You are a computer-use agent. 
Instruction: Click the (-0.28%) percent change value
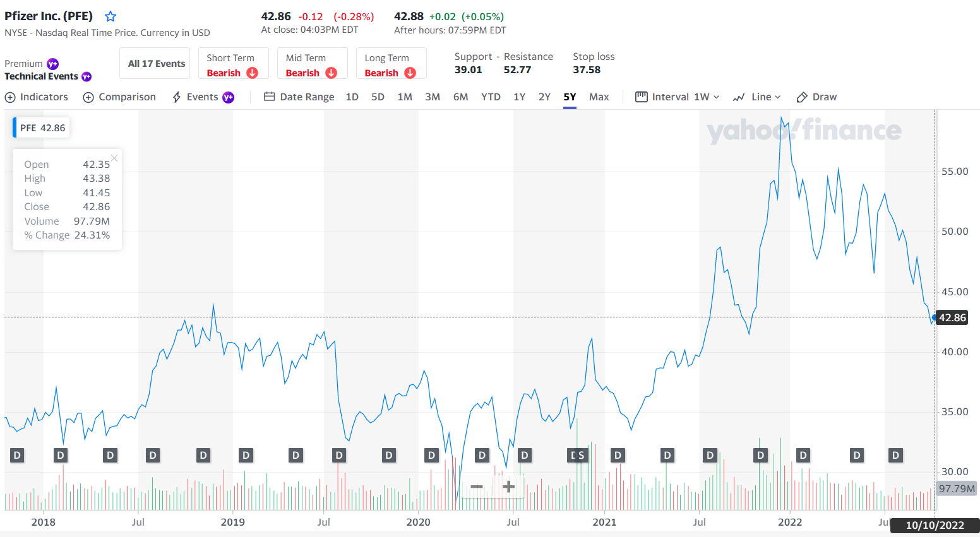coord(354,17)
